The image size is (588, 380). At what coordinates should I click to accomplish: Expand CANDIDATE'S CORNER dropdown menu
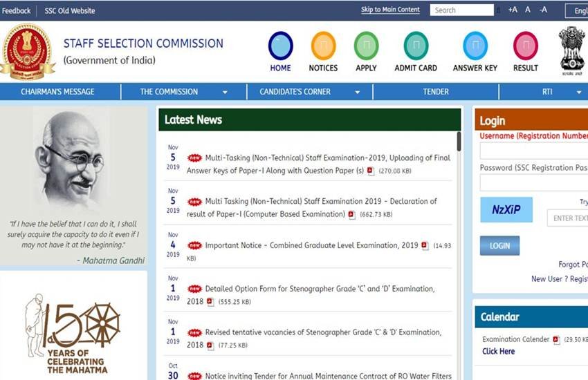358,92
